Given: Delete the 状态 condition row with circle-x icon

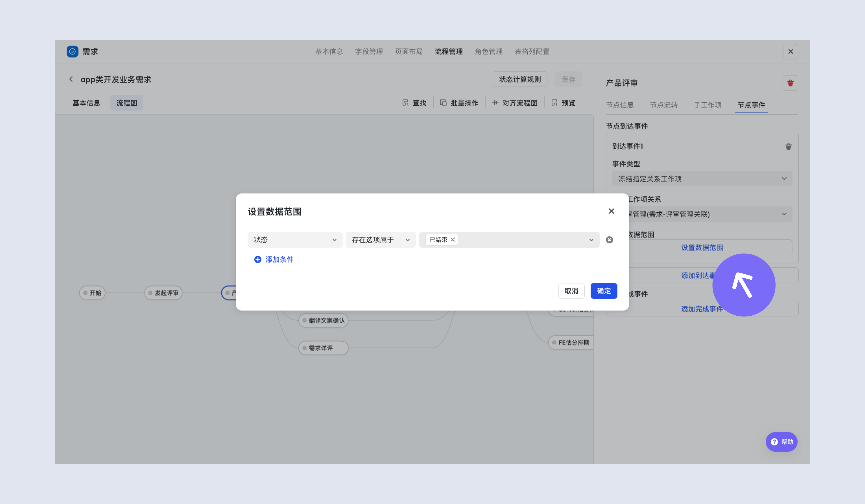Looking at the screenshot, I should (x=609, y=240).
